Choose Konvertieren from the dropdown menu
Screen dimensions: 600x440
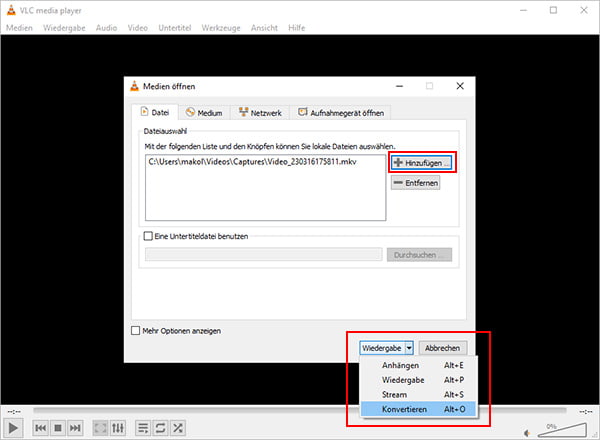coord(418,409)
